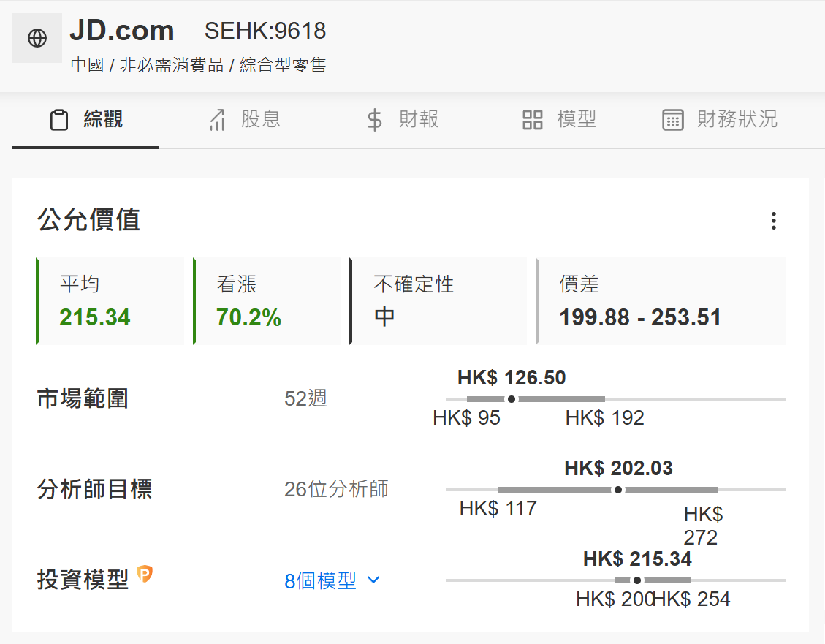Click the 價差 range 199.88 - 253.51

(x=640, y=317)
